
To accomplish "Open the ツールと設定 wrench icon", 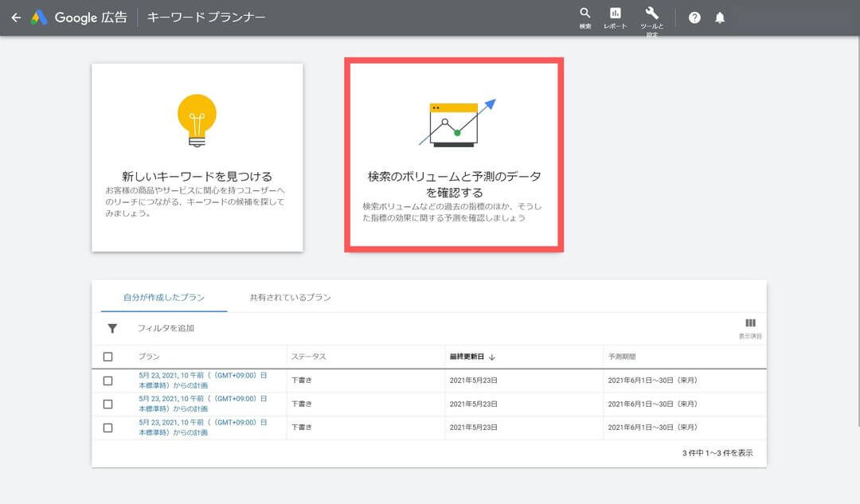I will tap(651, 21).
